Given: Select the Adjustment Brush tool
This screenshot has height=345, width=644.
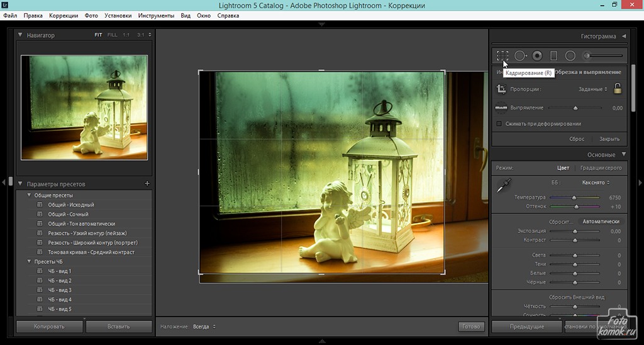Looking at the screenshot, I should click(604, 55).
